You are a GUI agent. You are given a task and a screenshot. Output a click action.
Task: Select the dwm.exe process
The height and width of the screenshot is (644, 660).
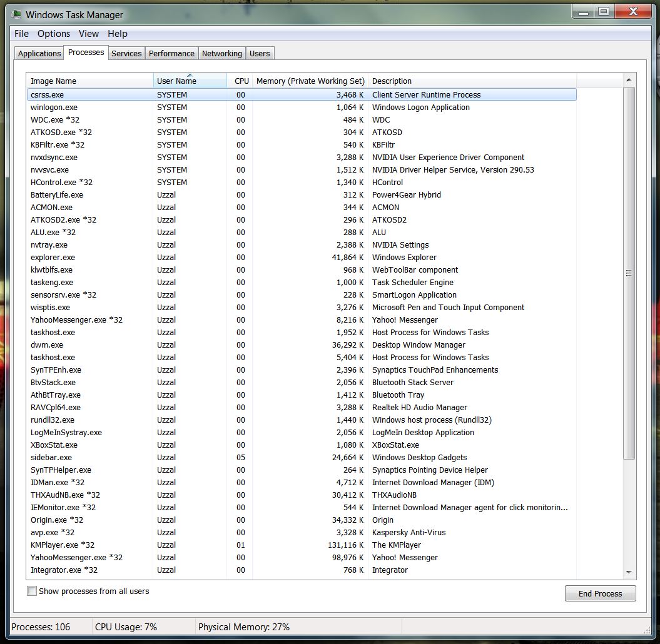pyautogui.click(x=302, y=345)
